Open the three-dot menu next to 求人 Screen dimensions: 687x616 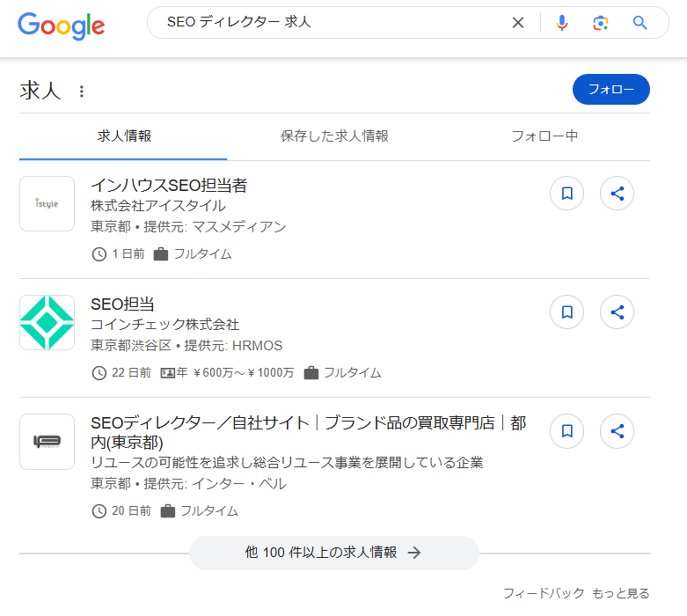pyautogui.click(x=82, y=92)
